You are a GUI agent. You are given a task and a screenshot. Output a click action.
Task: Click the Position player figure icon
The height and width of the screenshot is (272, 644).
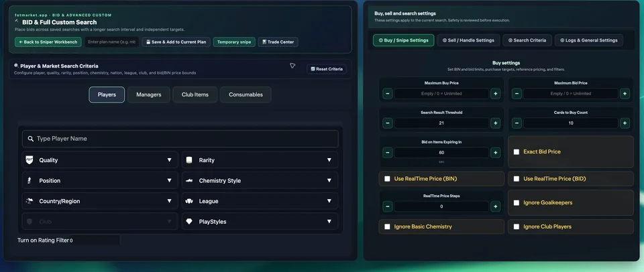[x=29, y=180]
